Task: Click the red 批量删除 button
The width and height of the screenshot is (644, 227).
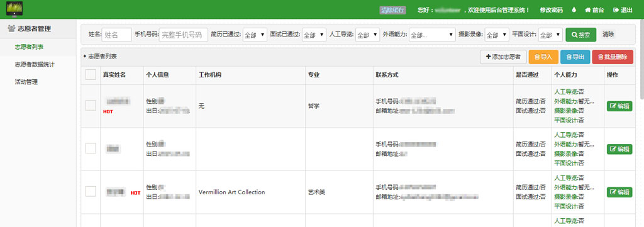Action: coord(613,57)
